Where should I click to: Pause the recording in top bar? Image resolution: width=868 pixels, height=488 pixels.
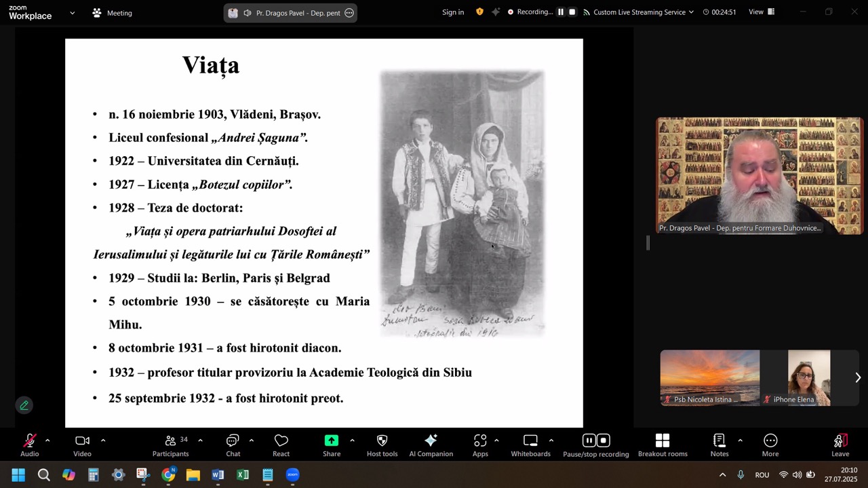(561, 12)
